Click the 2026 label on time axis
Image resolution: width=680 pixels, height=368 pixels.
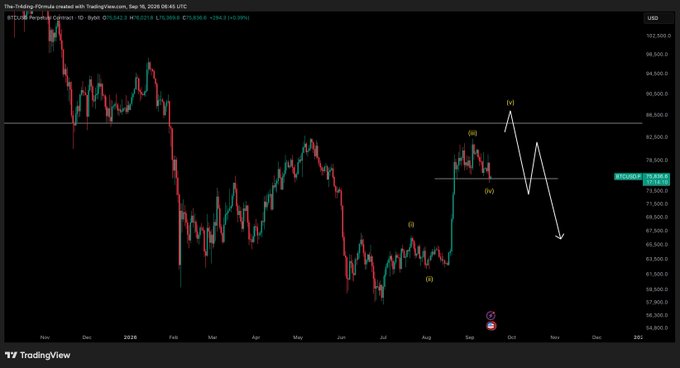(130, 337)
